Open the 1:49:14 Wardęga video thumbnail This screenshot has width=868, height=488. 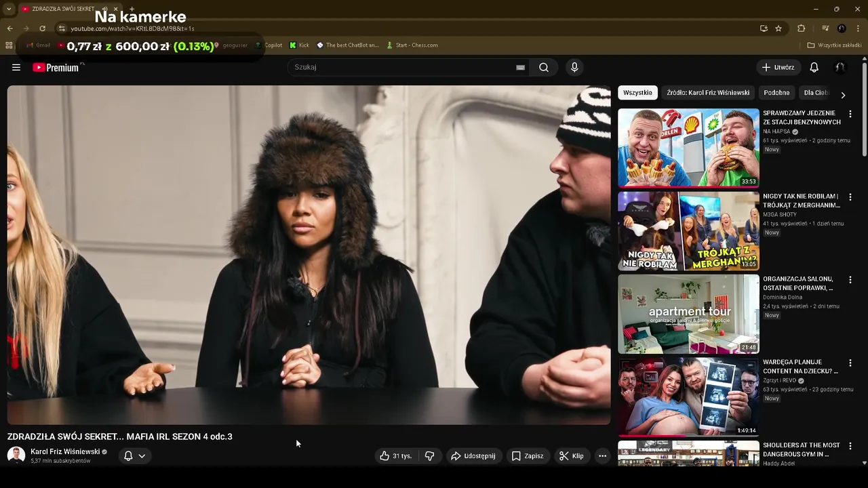coord(688,397)
